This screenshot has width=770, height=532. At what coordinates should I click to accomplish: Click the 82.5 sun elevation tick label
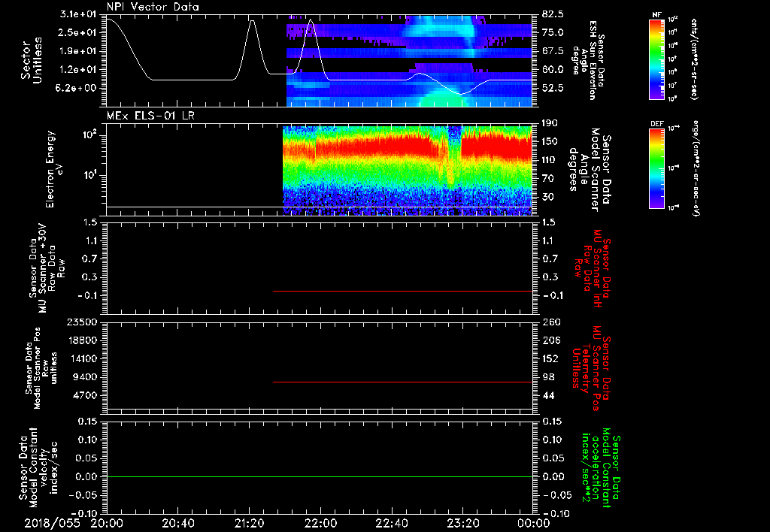pyautogui.click(x=553, y=14)
